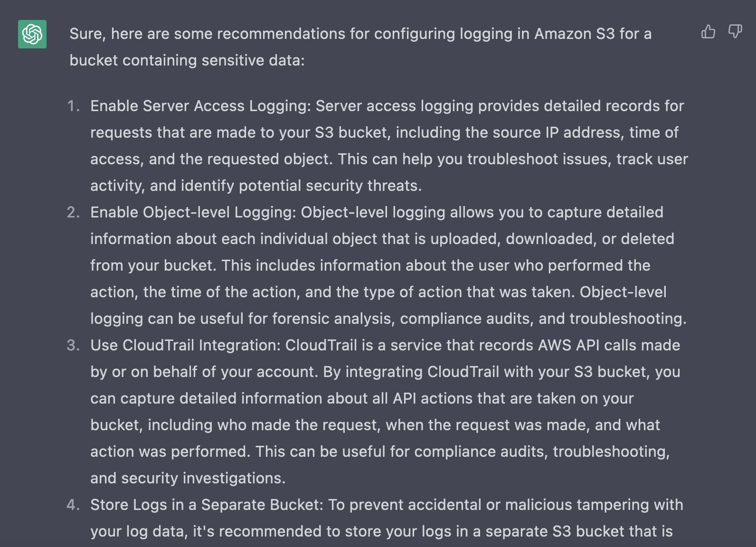This screenshot has width=756, height=547.
Task: Click the words 'records AWS API calls made'
Action: [579, 345]
